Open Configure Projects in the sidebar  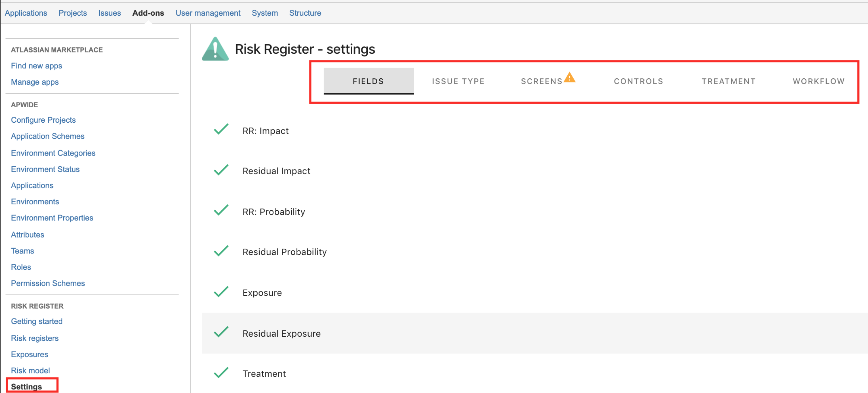43,120
